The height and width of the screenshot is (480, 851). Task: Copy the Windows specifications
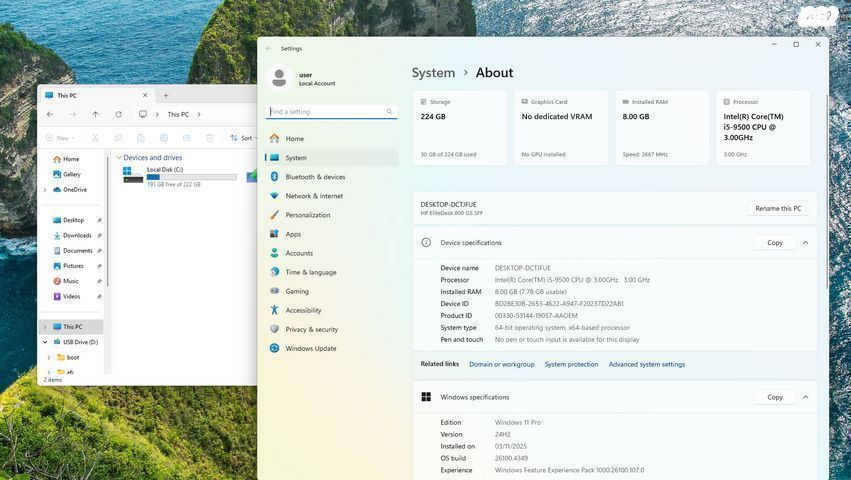tap(775, 397)
